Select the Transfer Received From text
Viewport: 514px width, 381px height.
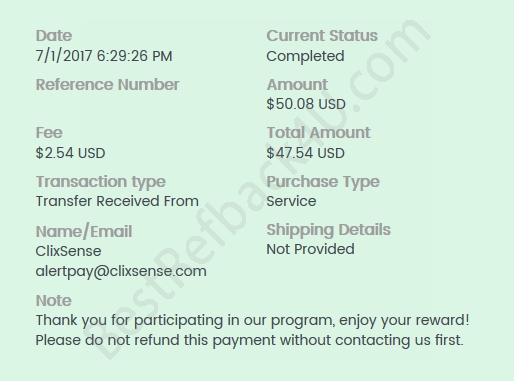pos(117,201)
